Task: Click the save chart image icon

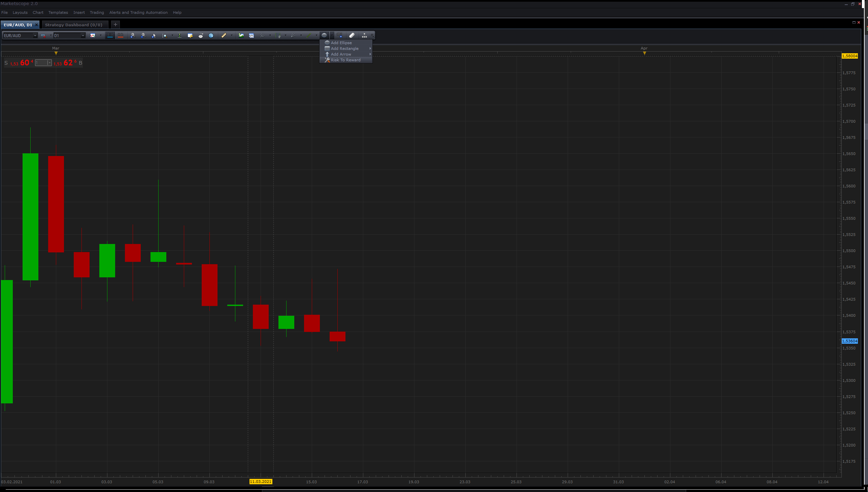Action: [x=241, y=35]
